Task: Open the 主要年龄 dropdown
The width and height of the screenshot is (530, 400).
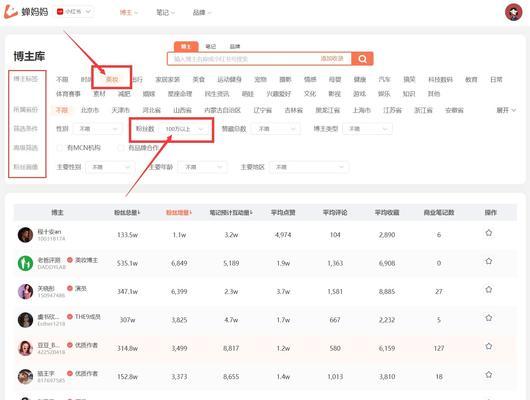Action: 202,167
